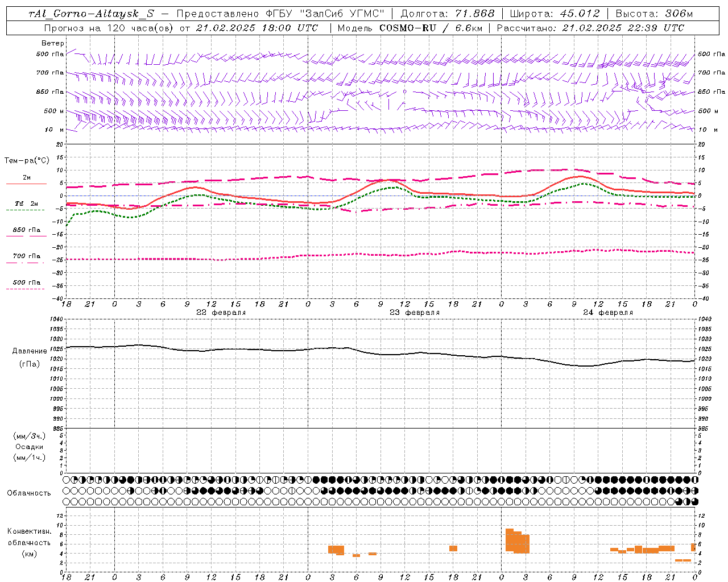
Task: Click the Высота: 306м value
Action: pos(654,14)
